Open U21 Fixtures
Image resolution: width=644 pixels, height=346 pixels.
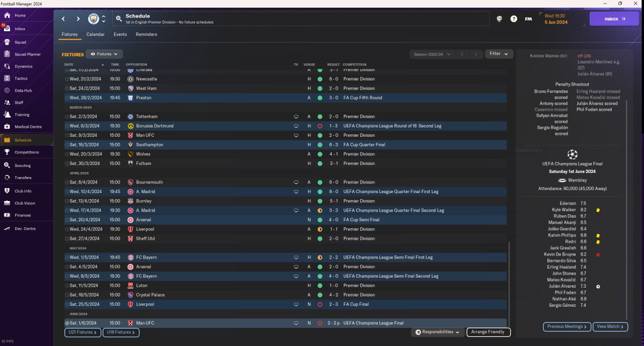click(x=83, y=332)
